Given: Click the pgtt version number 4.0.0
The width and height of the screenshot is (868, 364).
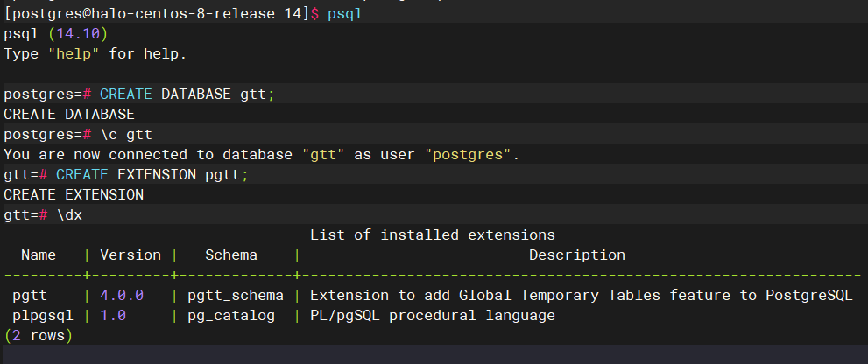Looking at the screenshot, I should (122, 296).
